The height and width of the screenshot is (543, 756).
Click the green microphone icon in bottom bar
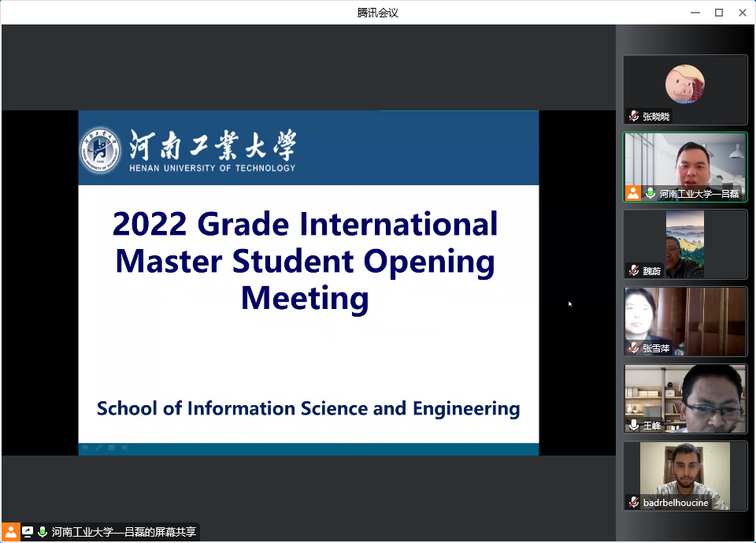click(x=43, y=532)
